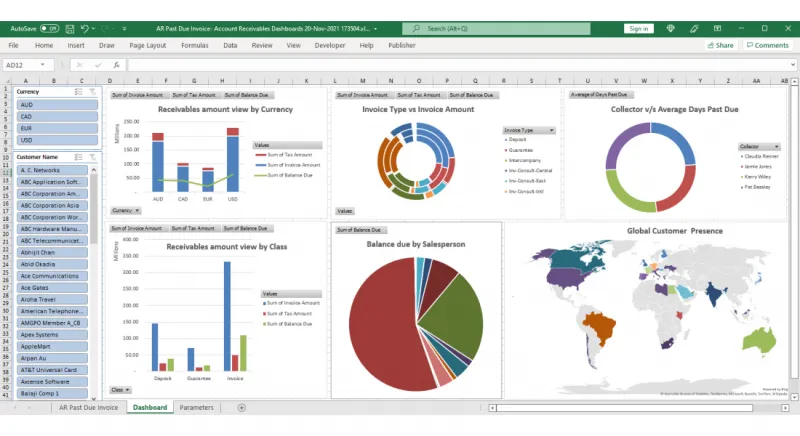Switch to the AR Past Due Invoice sheet

pyautogui.click(x=88, y=408)
